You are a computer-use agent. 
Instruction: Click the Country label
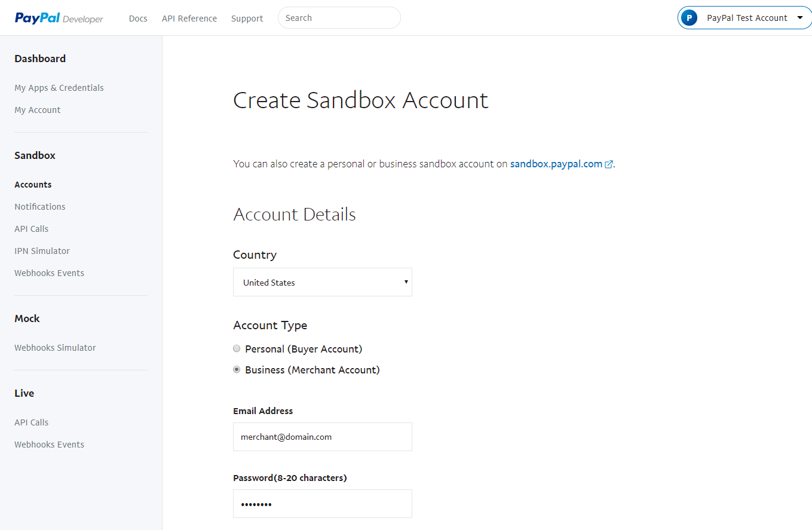tap(255, 255)
